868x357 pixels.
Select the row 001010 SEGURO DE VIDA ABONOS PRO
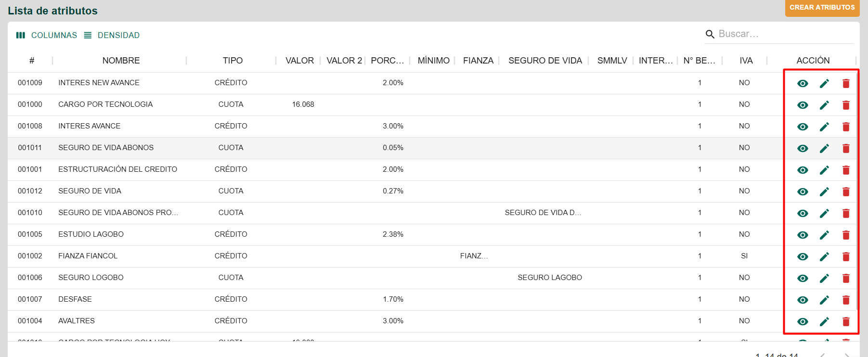coord(118,213)
